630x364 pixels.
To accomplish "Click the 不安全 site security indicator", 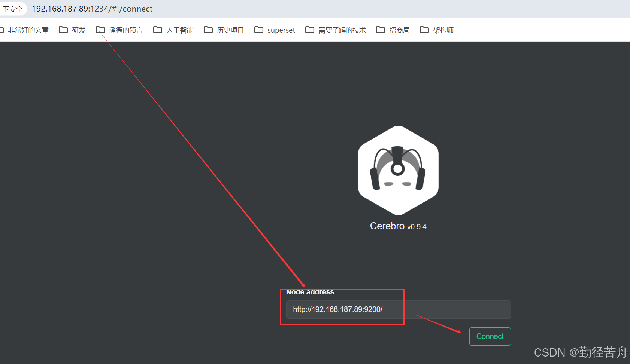I will click(12, 9).
